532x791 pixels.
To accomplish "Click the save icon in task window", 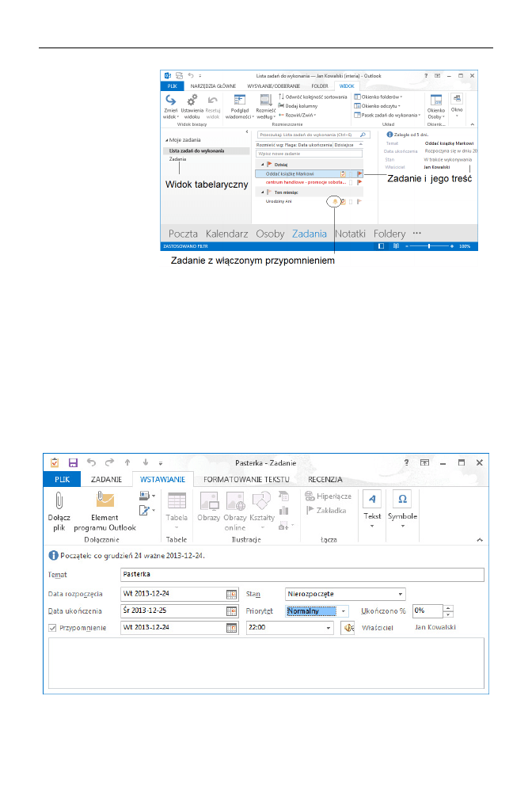I will [73, 462].
